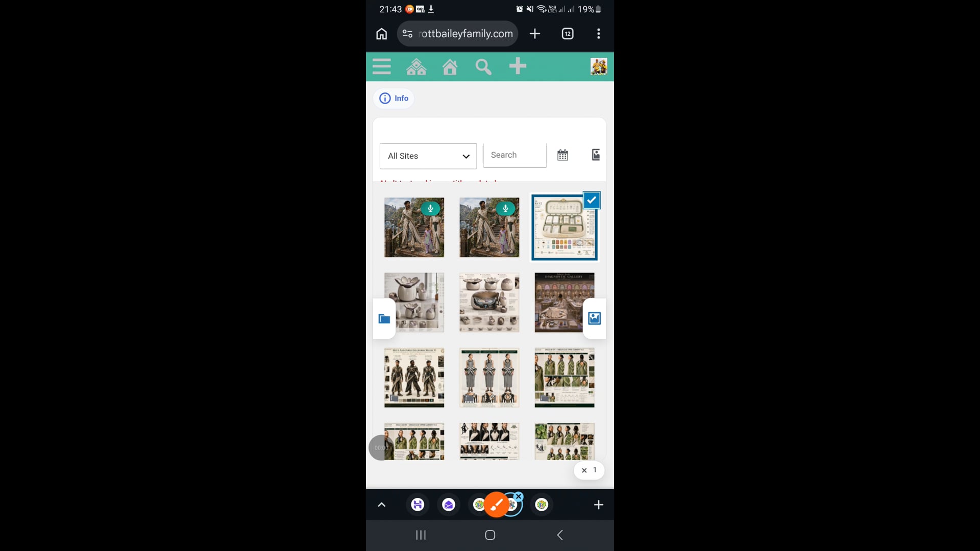The width and height of the screenshot is (980, 551).
Task: Select the Diagnostic Gallery thumbnail
Action: click(x=564, y=303)
